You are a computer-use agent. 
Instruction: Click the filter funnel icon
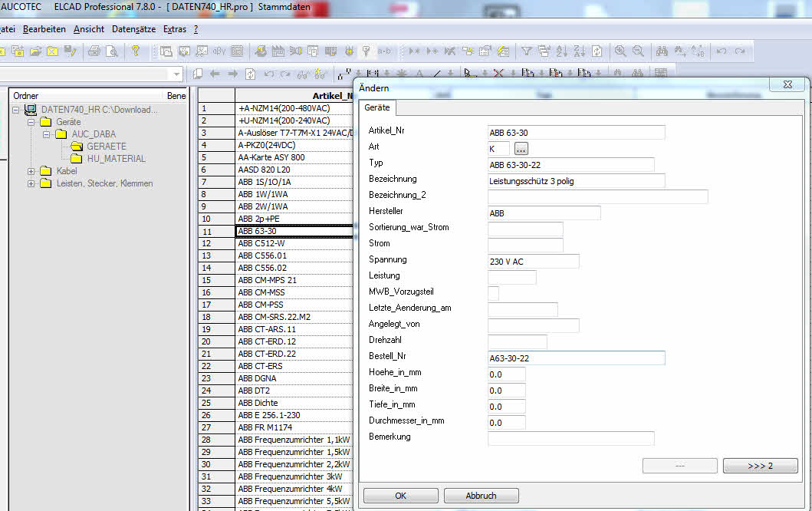[527, 51]
